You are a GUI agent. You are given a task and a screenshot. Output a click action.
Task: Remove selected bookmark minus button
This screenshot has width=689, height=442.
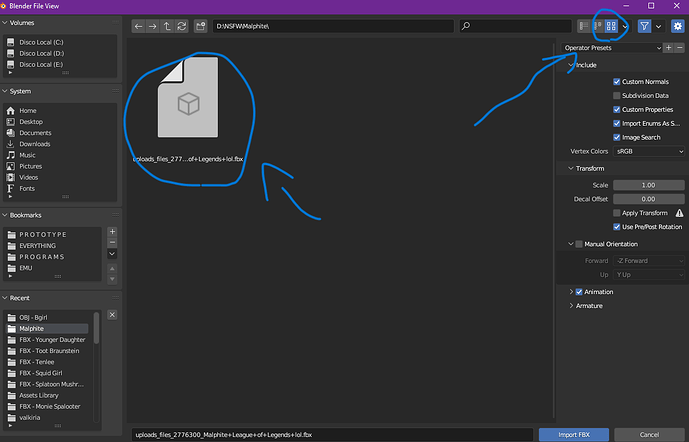pyautogui.click(x=112, y=242)
